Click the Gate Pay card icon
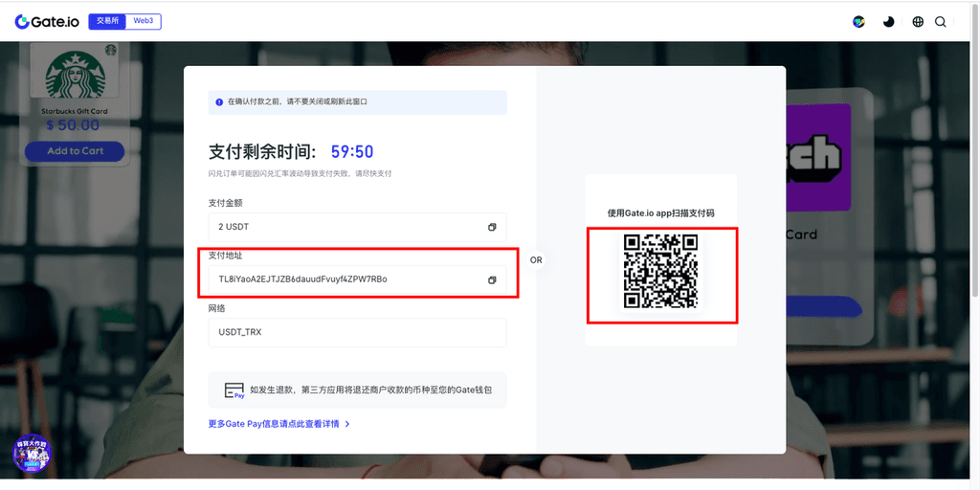This screenshot has height=490, width=980. (234, 390)
